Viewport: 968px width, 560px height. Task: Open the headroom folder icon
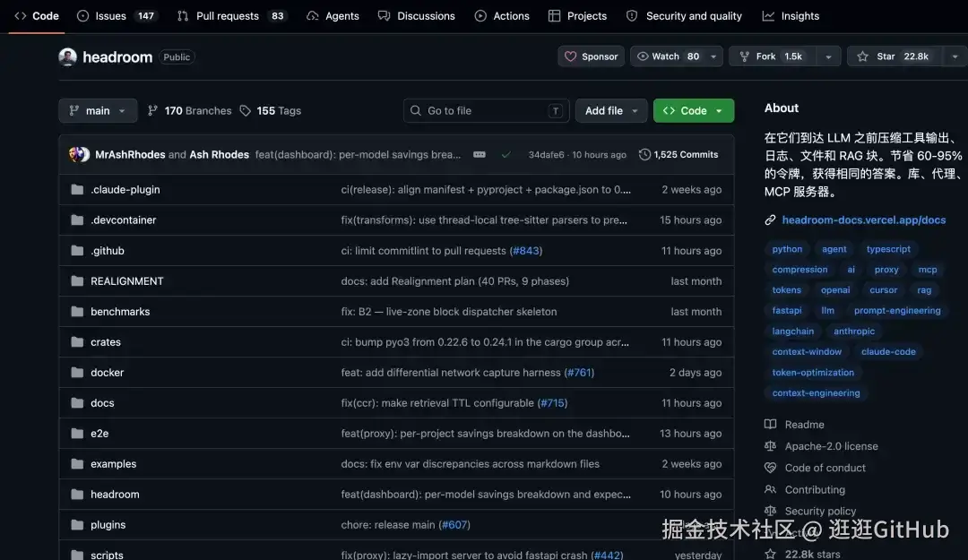[77, 494]
